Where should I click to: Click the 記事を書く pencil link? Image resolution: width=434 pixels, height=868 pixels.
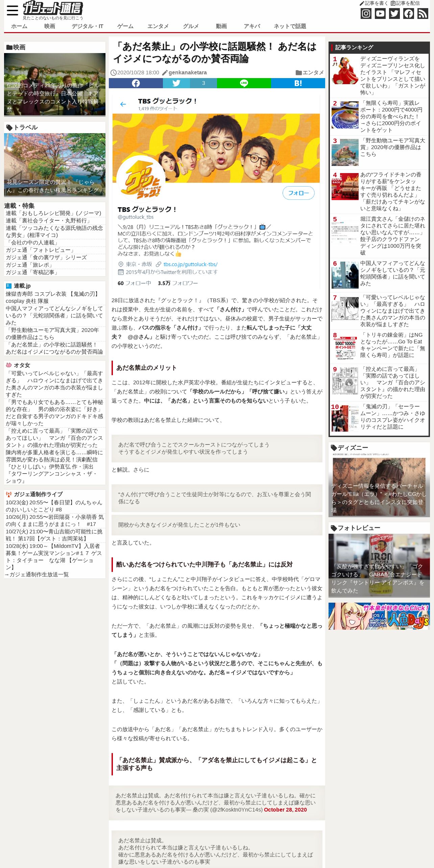pyautogui.click(x=373, y=3)
